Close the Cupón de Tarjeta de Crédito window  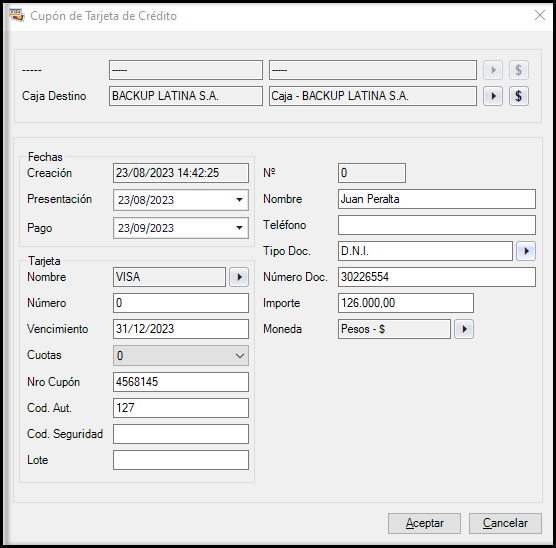(x=540, y=15)
